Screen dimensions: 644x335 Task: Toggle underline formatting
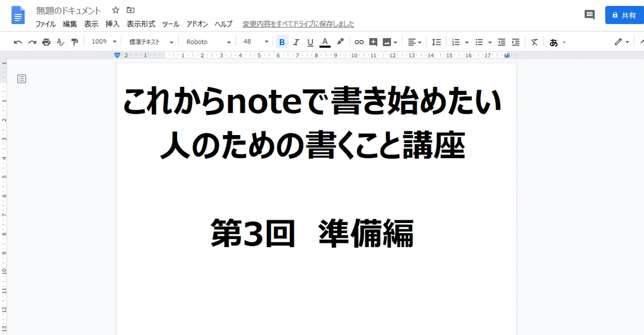tap(310, 42)
